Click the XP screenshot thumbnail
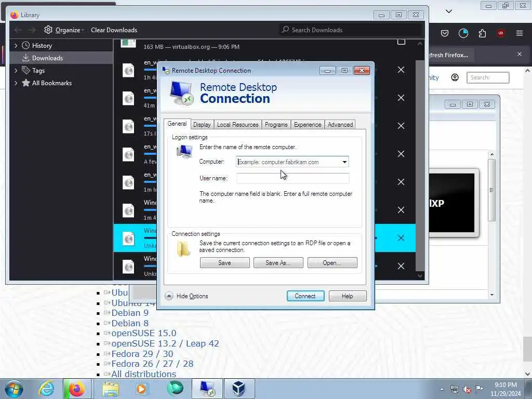 coord(454,203)
